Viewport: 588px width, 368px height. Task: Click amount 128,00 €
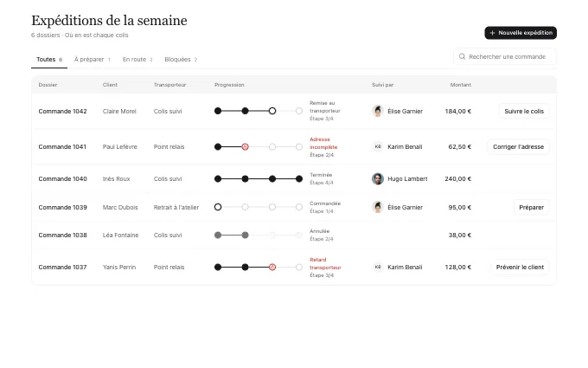coord(458,267)
